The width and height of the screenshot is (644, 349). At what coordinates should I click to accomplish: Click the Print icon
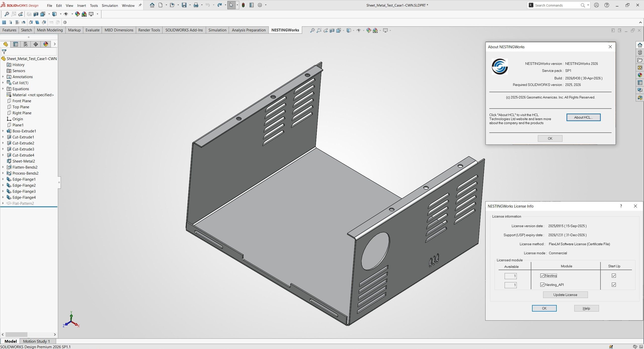pos(196,5)
